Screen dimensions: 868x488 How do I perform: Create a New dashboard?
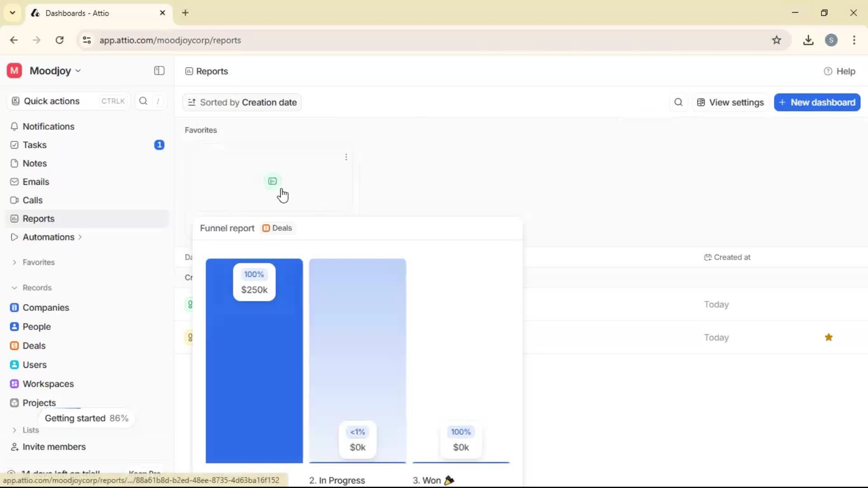click(817, 102)
